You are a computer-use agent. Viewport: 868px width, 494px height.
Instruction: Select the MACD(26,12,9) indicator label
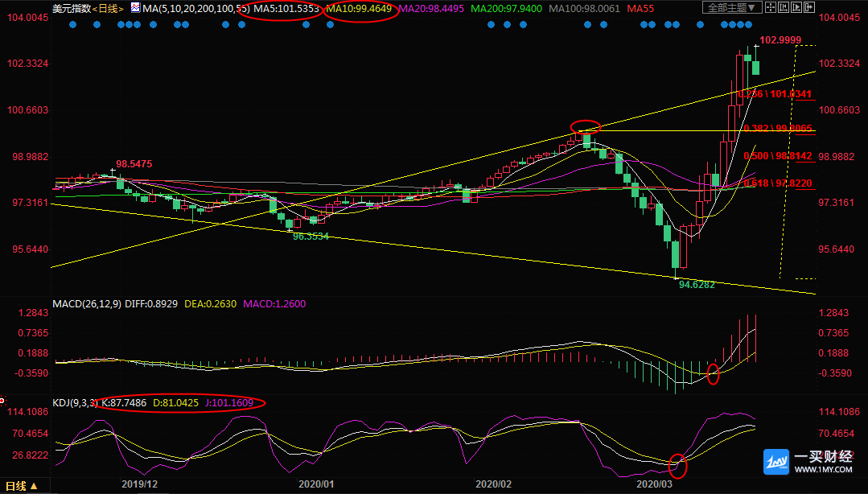[x=87, y=303]
